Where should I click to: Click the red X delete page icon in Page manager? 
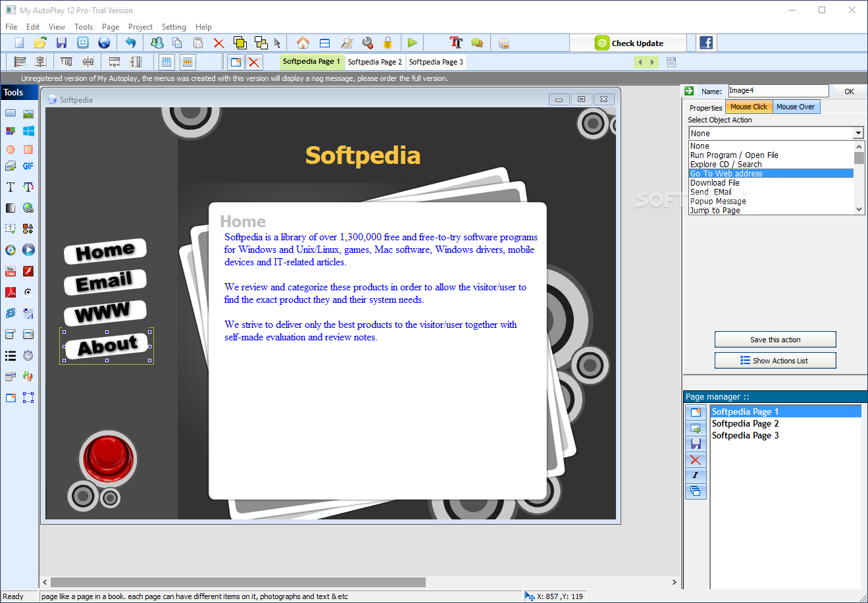click(x=696, y=459)
